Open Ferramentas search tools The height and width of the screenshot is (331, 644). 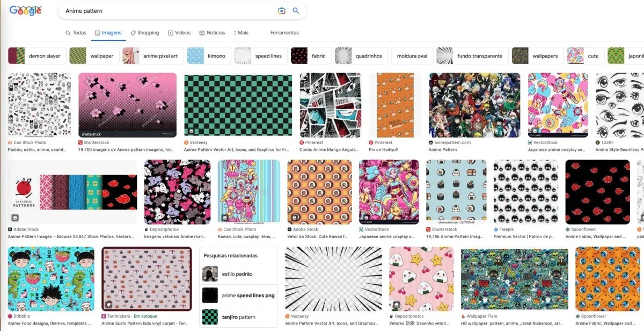click(284, 33)
